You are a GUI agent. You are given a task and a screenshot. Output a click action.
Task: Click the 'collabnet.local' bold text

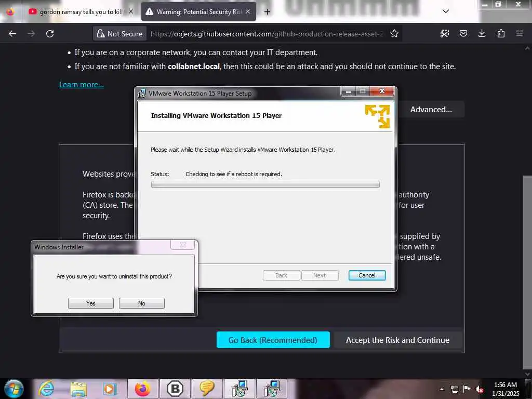click(194, 66)
